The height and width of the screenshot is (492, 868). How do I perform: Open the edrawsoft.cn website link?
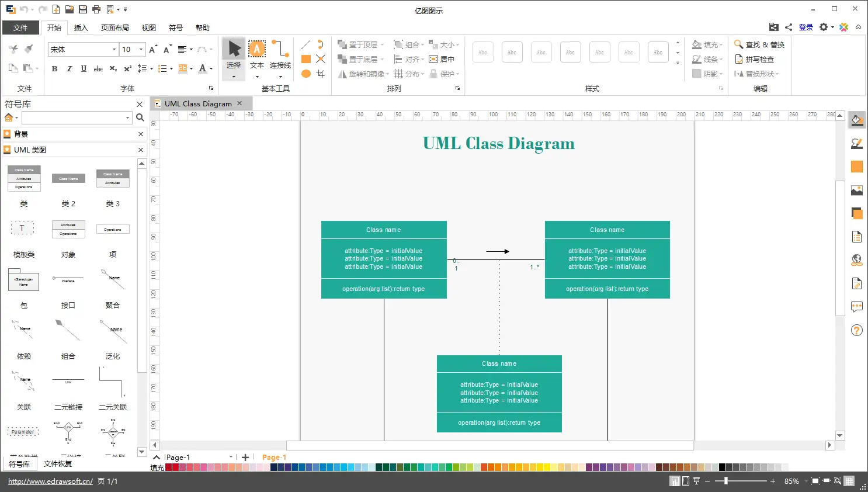click(50, 481)
